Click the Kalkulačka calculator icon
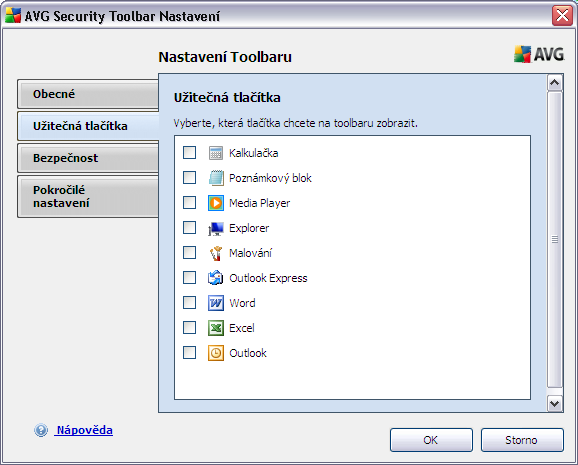 coord(216,153)
